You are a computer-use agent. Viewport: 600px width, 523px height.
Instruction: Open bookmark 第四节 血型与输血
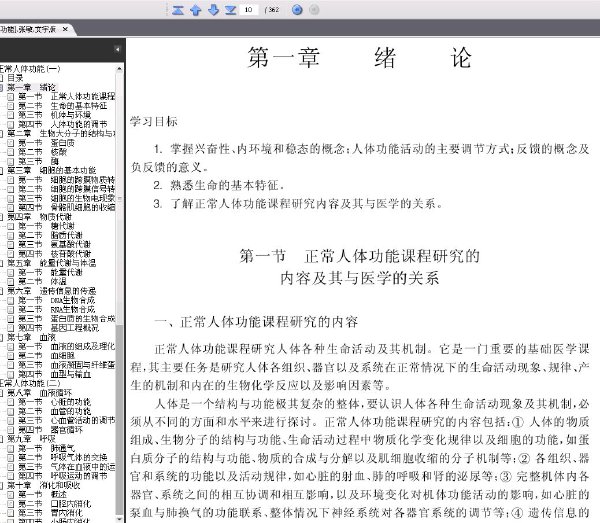pyautogui.click(x=54, y=374)
